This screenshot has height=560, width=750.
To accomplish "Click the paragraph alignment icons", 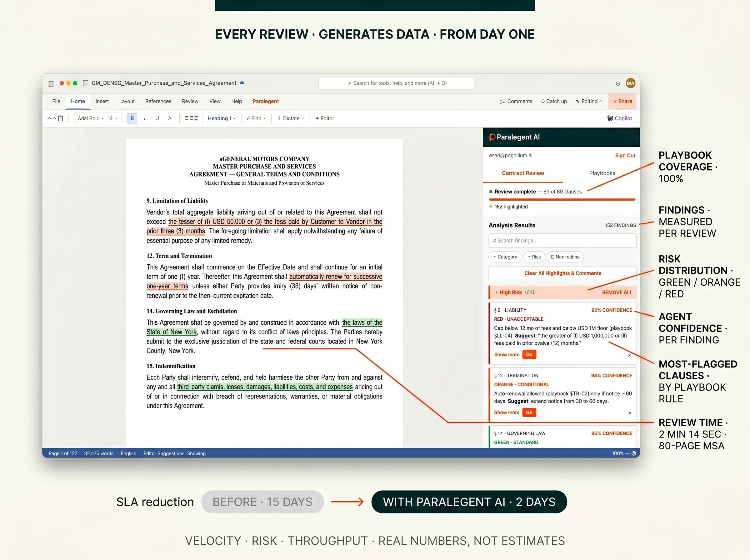I will click(x=191, y=118).
